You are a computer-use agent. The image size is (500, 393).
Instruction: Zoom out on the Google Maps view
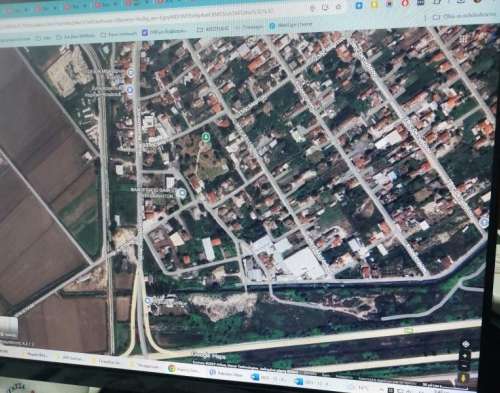click(x=465, y=366)
